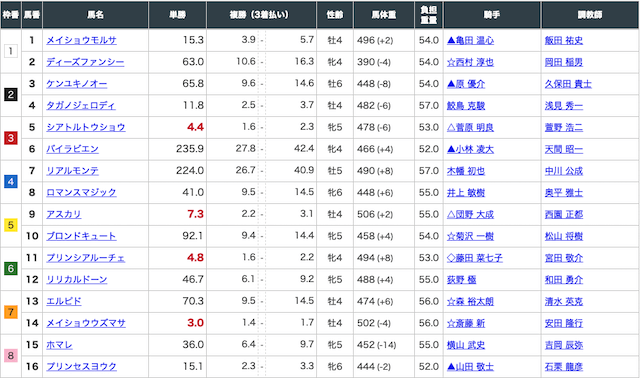The height and width of the screenshot is (378, 640).
Task: Select horse プリンセスヨウク in row 16
Action: click(81, 367)
